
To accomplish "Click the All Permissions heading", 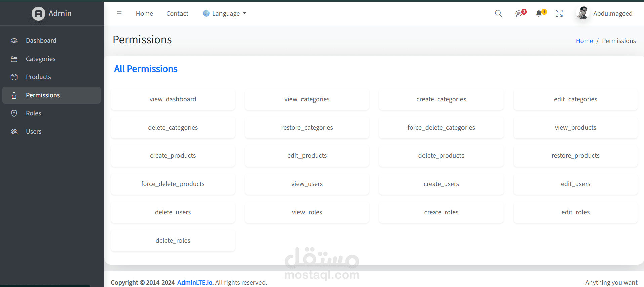I will pos(146,69).
